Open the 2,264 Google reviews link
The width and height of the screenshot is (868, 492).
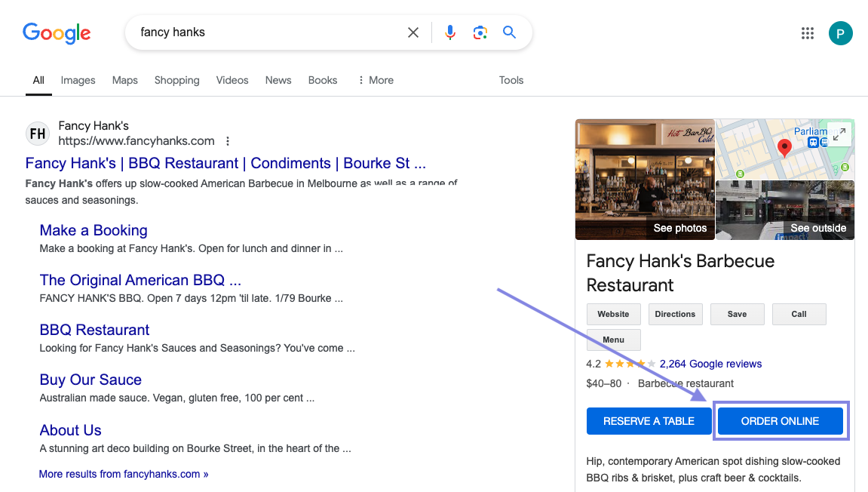click(711, 364)
